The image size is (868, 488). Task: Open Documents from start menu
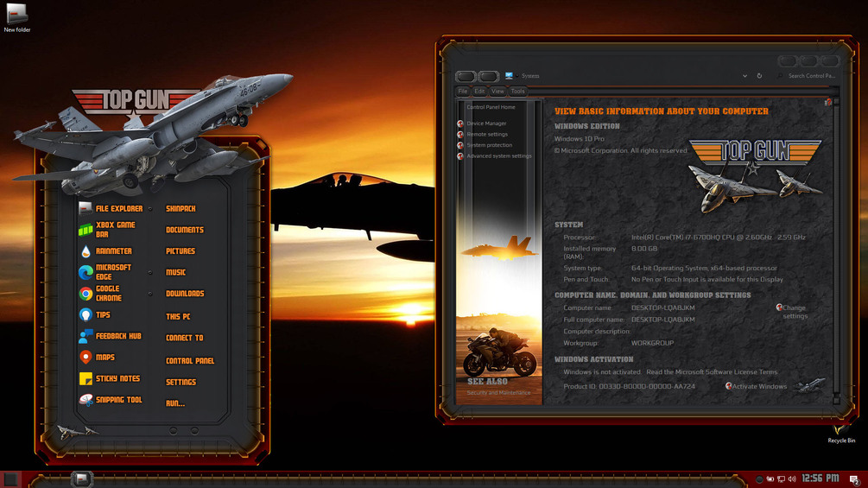[185, 230]
